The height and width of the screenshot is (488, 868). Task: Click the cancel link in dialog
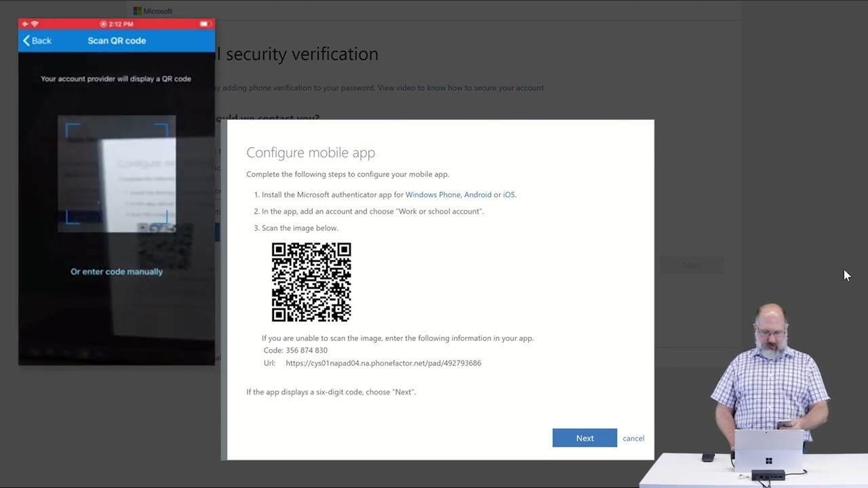point(633,439)
